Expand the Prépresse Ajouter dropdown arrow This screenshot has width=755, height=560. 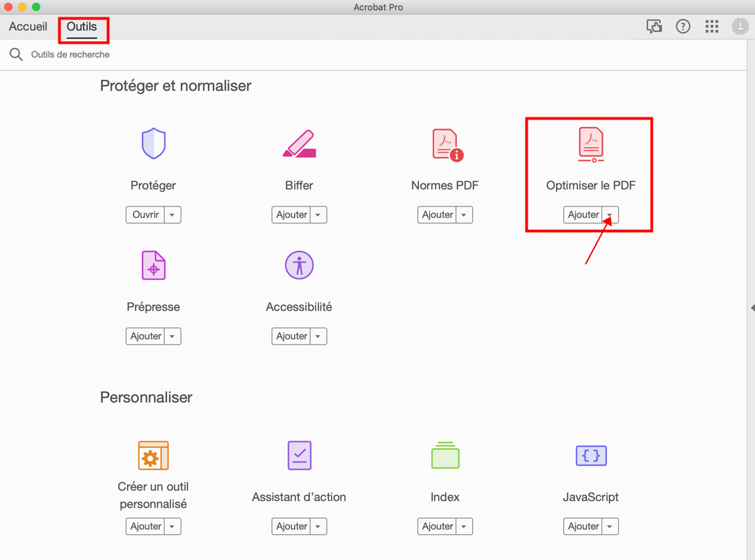[172, 336]
